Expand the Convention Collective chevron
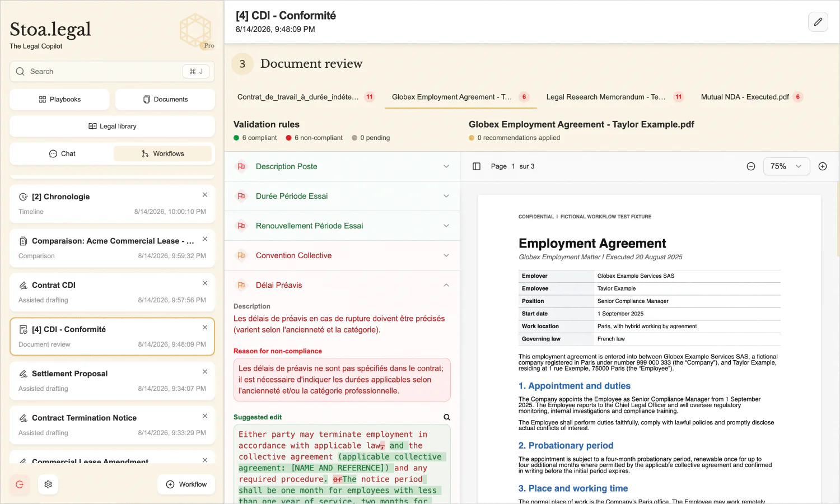840x504 pixels. (x=446, y=255)
